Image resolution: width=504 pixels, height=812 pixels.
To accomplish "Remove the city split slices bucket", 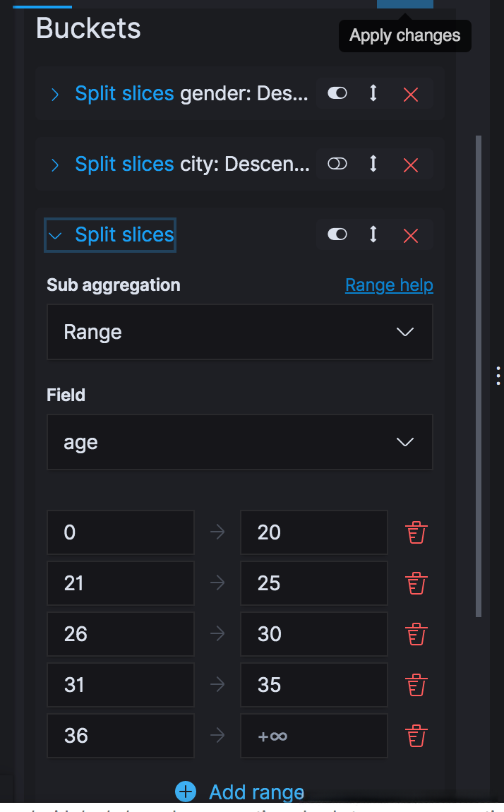I will coord(410,165).
